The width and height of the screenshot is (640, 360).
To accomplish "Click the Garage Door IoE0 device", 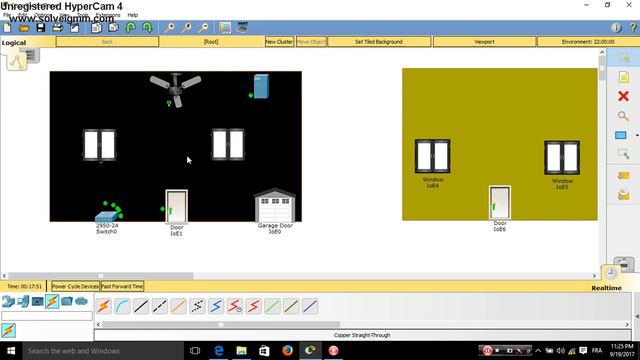I will click(275, 205).
